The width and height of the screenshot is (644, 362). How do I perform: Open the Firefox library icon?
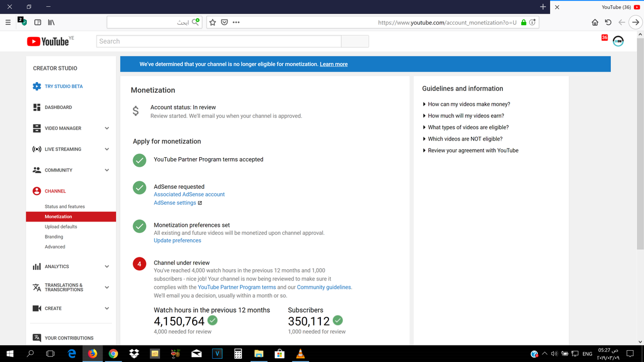tap(51, 23)
